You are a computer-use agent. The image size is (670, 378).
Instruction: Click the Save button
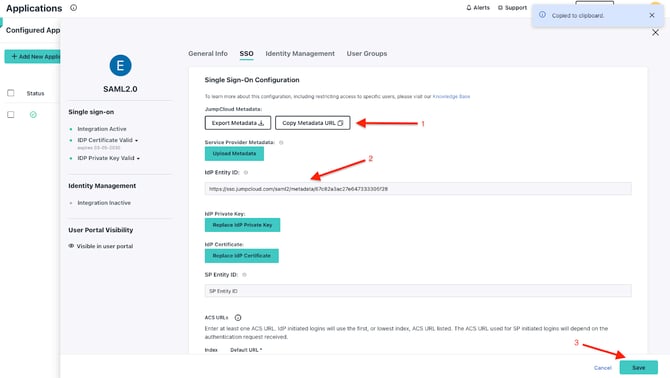(639, 368)
